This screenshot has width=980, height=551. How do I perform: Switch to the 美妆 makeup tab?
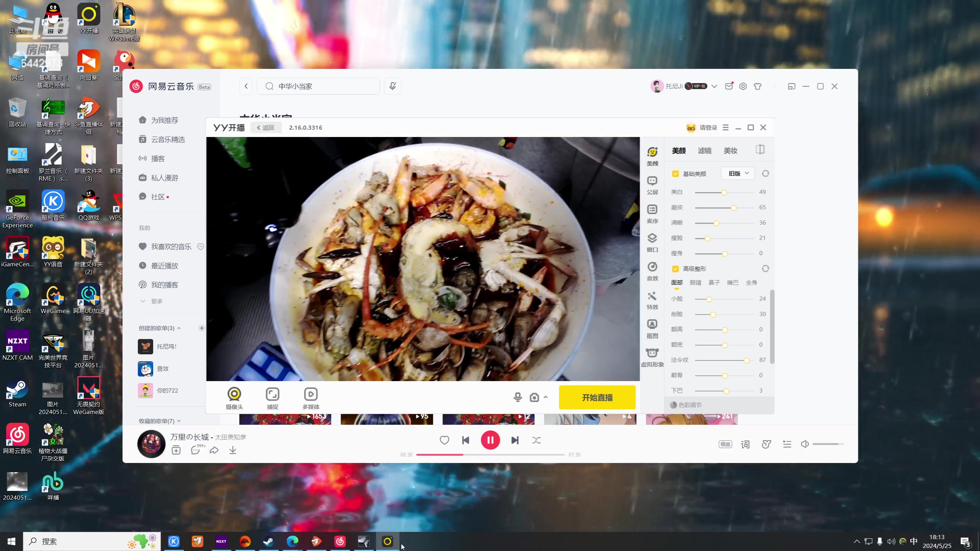pos(730,151)
